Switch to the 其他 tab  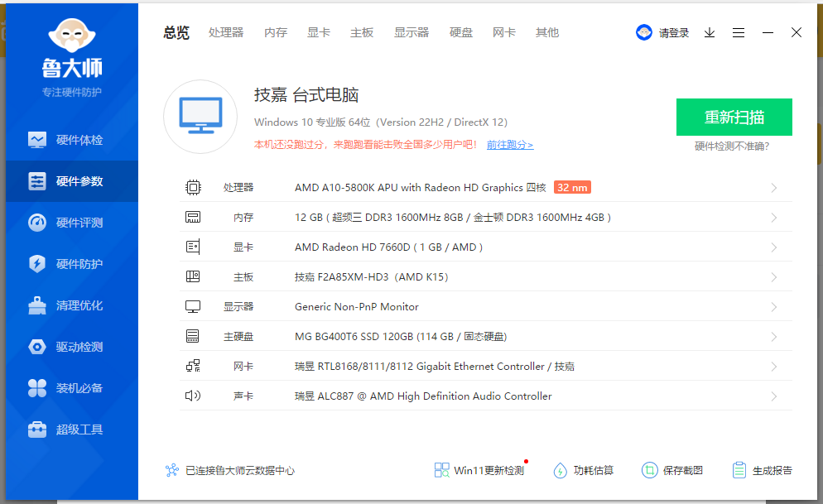click(x=547, y=32)
